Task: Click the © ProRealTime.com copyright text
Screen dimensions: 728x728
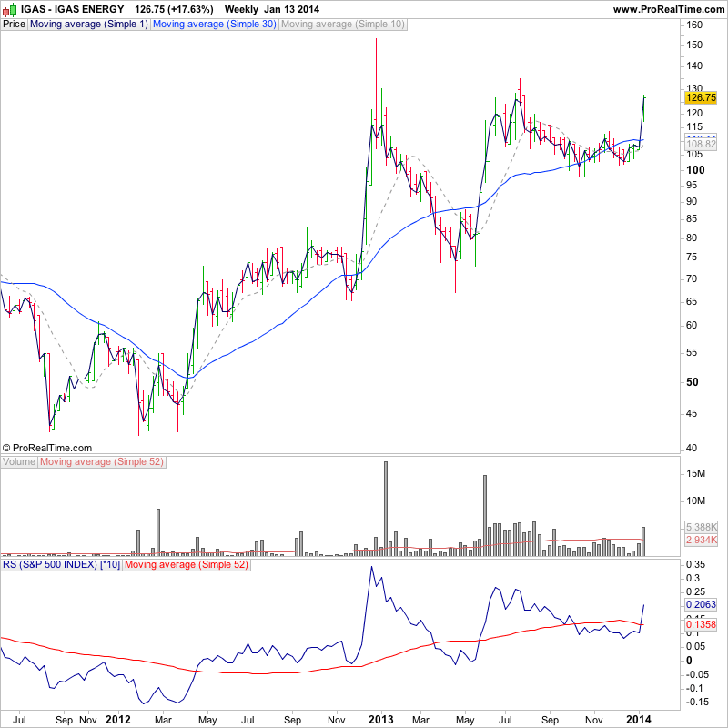Action: pyautogui.click(x=47, y=448)
